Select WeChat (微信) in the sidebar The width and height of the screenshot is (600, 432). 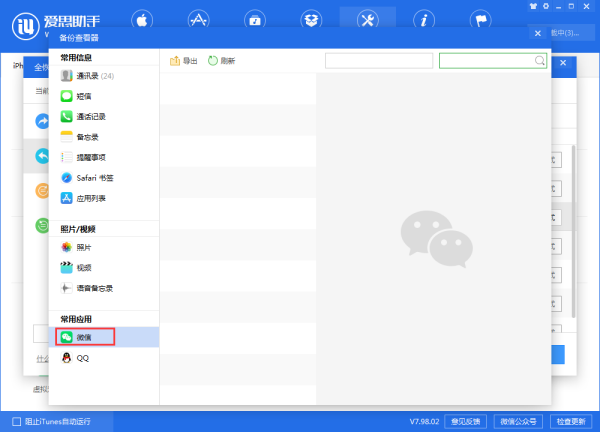[x=104, y=337]
